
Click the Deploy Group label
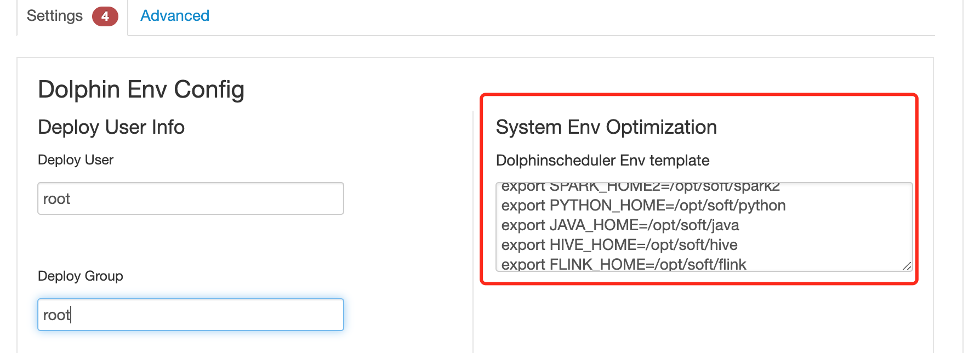[x=80, y=276]
